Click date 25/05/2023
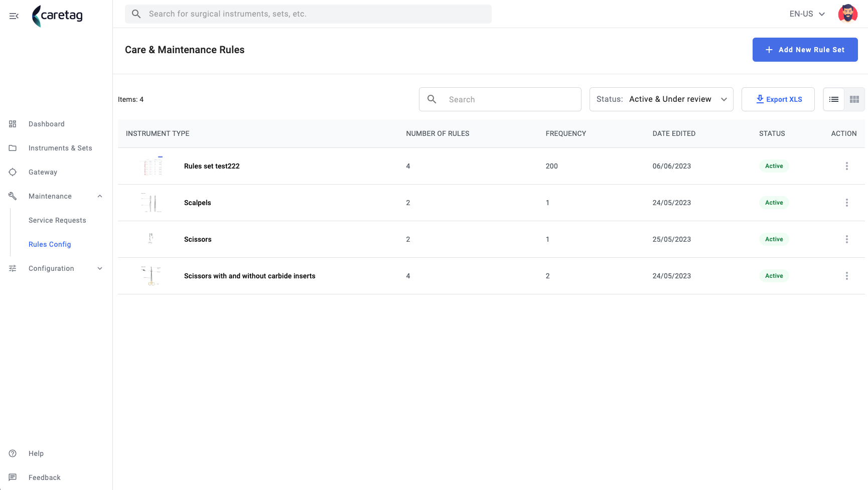 click(671, 239)
